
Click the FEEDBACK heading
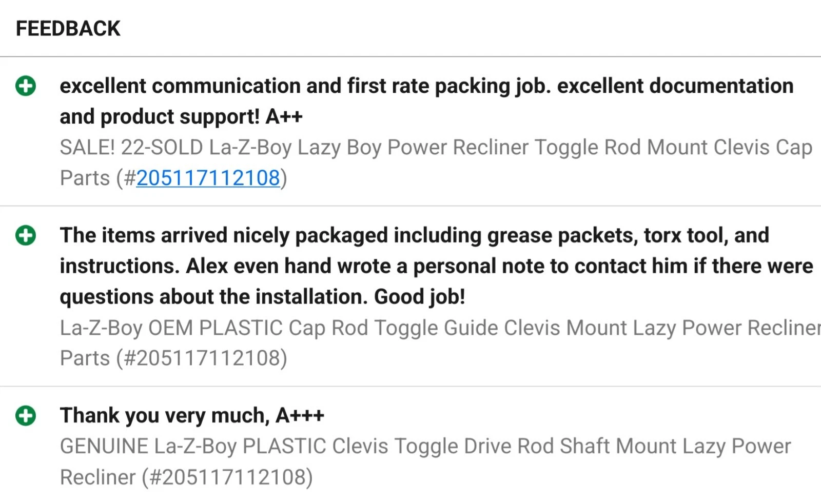click(68, 29)
